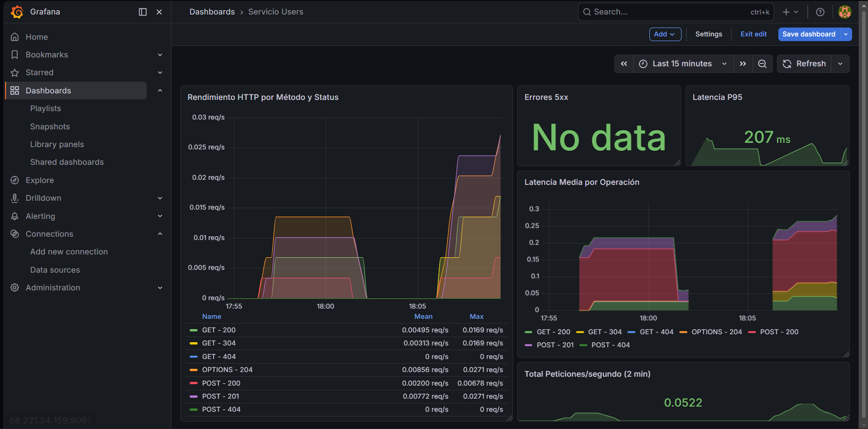This screenshot has width=868, height=429.
Task: Toggle POST - 201 in Latencia Media legend
Action: pyautogui.click(x=555, y=345)
